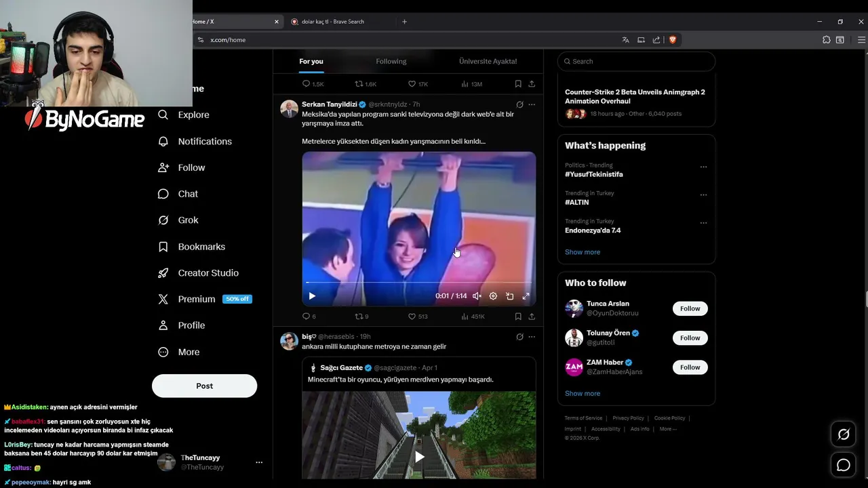Open the Explore page from sidebar
This screenshot has height=488, width=868.
click(184, 115)
